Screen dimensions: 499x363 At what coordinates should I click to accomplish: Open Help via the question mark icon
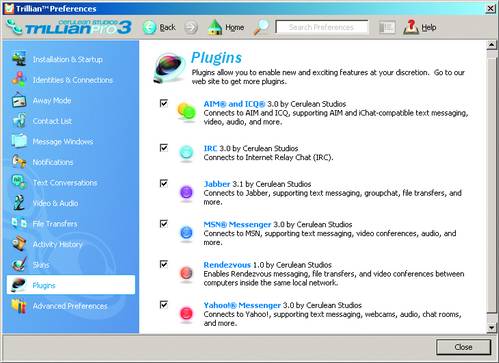point(411,27)
